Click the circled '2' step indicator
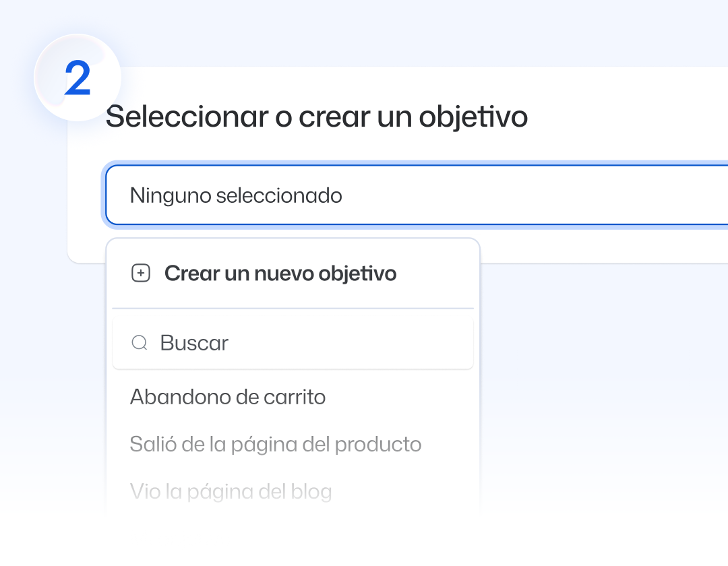728x566 pixels. coord(76,77)
